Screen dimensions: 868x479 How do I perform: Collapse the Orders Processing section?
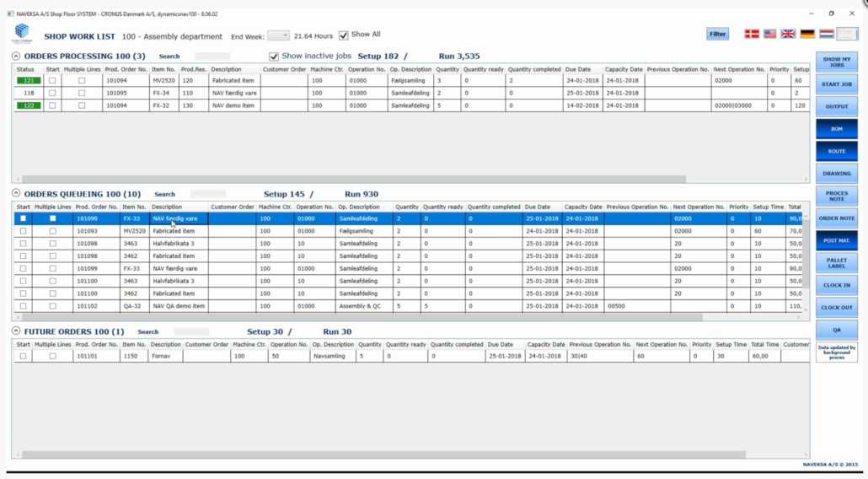(16, 56)
